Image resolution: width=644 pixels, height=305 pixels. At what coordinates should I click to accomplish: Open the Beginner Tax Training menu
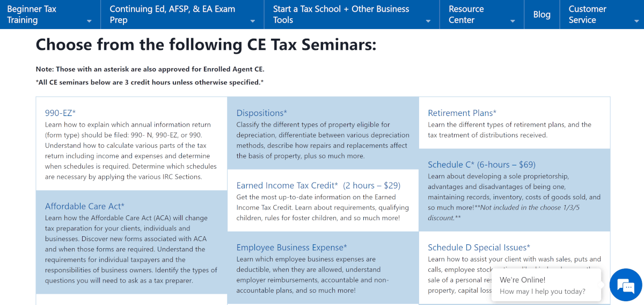pyautogui.click(x=32, y=14)
